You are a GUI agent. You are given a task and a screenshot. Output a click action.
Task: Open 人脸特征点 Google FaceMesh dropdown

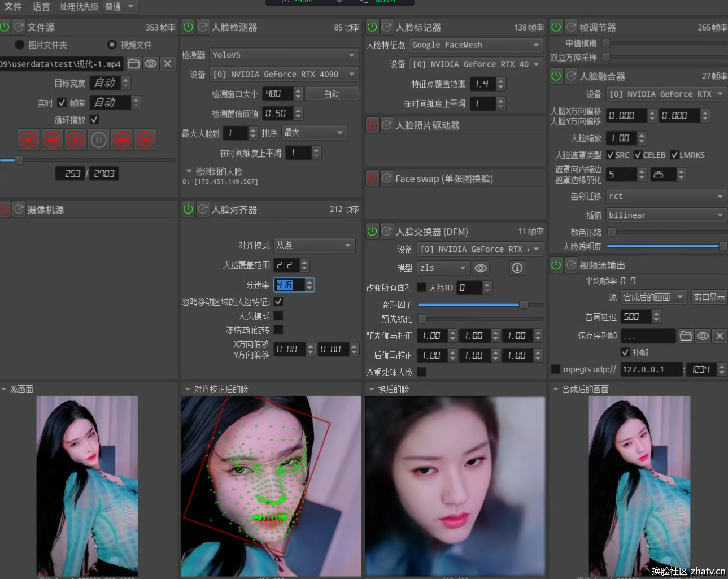tap(476, 45)
